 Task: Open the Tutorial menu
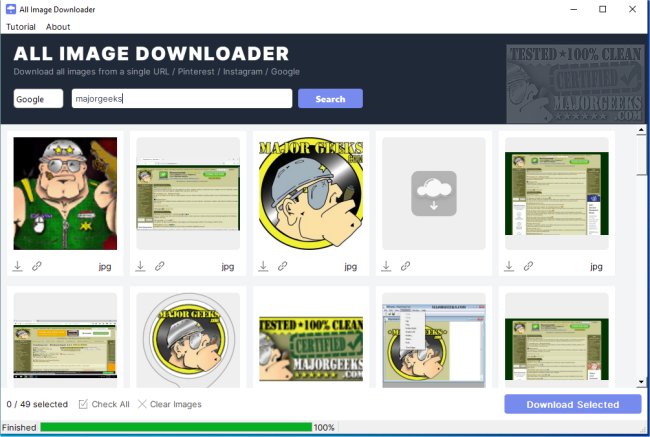pyautogui.click(x=21, y=27)
